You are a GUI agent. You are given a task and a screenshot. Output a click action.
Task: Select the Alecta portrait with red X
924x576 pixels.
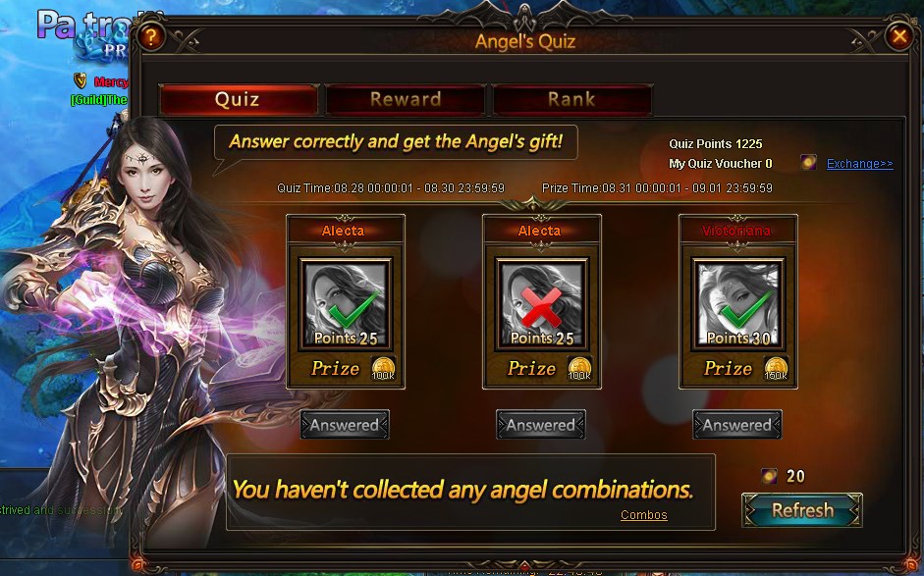click(x=542, y=303)
